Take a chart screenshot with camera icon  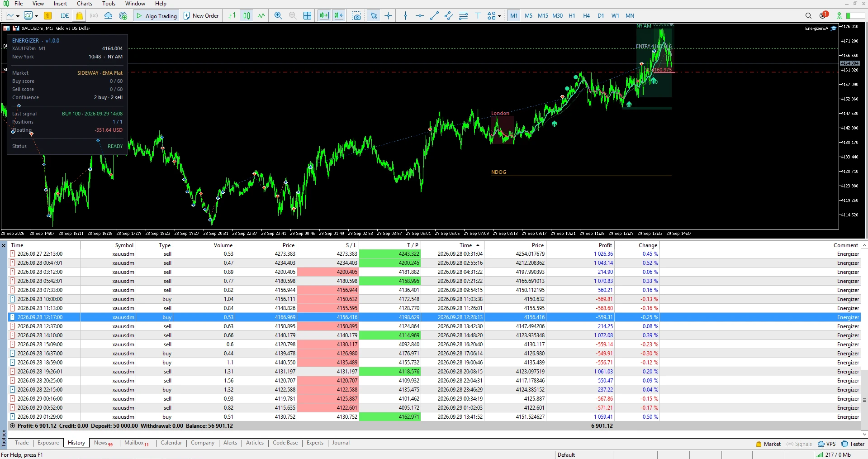coord(356,16)
